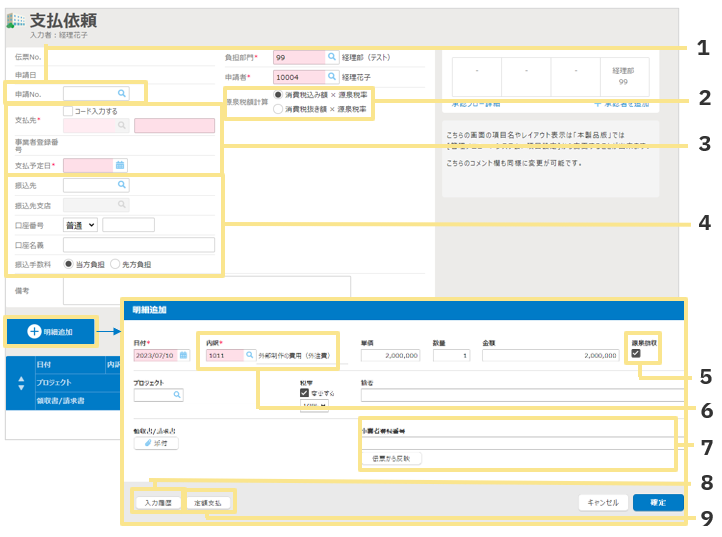Click the キャンセル button
The height and width of the screenshot is (537, 722).
[601, 502]
